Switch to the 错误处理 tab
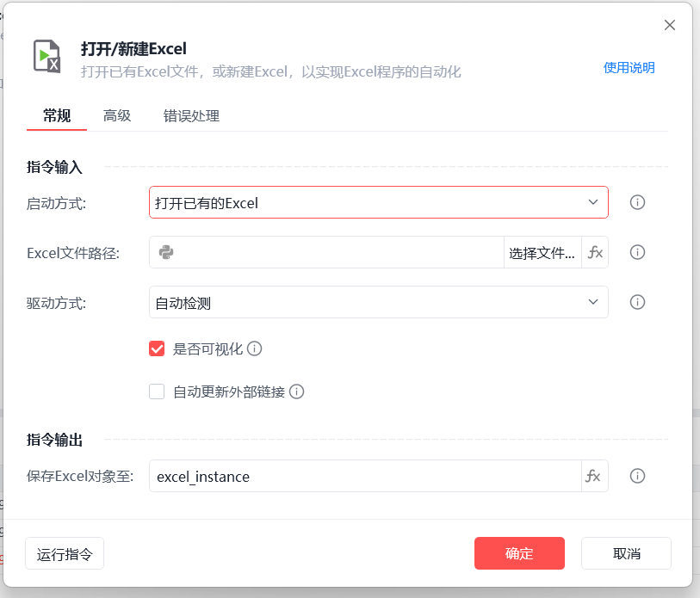700x598 pixels. (x=191, y=116)
